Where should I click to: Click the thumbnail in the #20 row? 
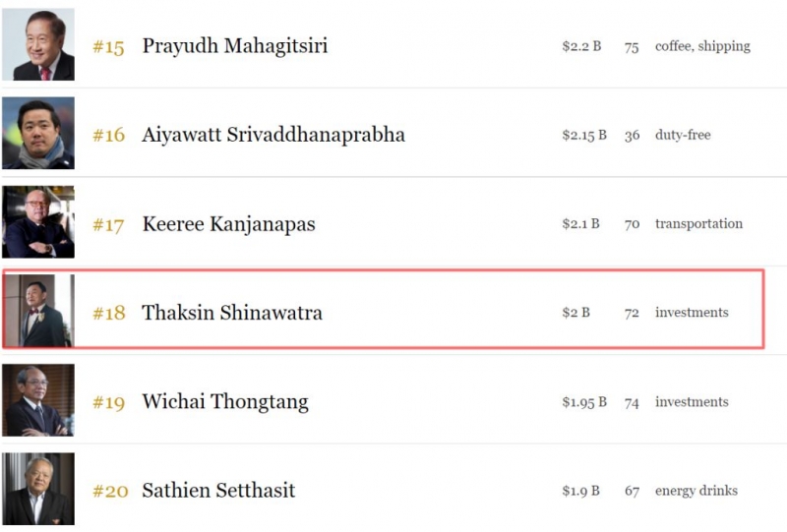pyautogui.click(x=37, y=490)
